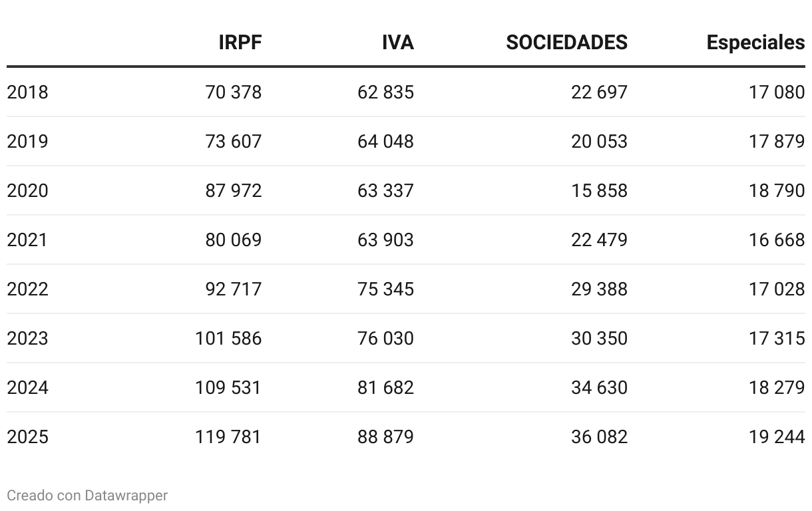Select the 2023 row label
This screenshot has width=812, height=511.
[27, 338]
